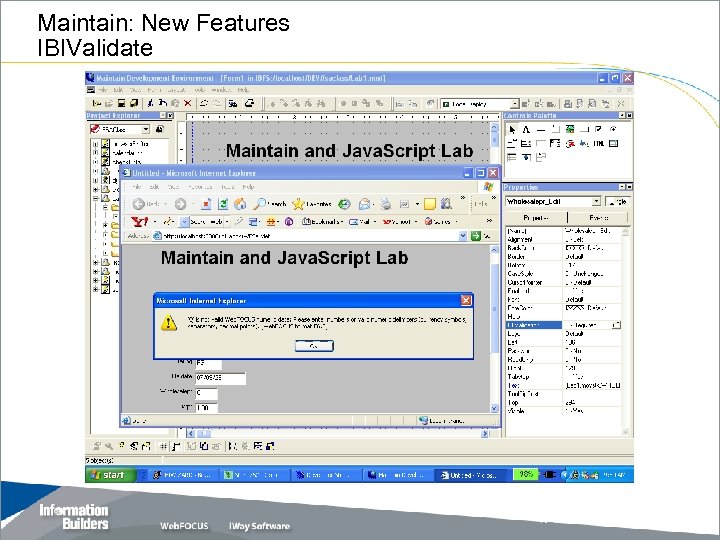
Task: Open the Tools menu in Internet Explorer
Action: tap(227, 187)
